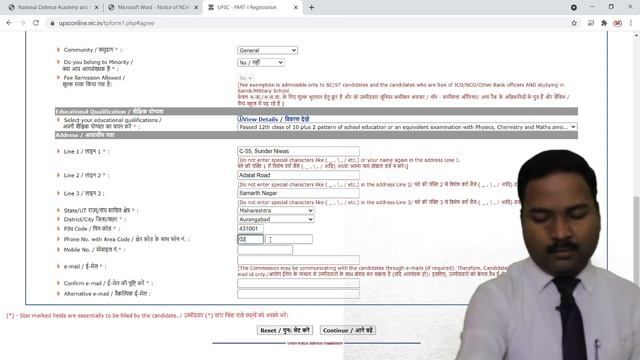The image size is (640, 360).
Task: Open the educational qualifications dropdown
Action: 407,127
